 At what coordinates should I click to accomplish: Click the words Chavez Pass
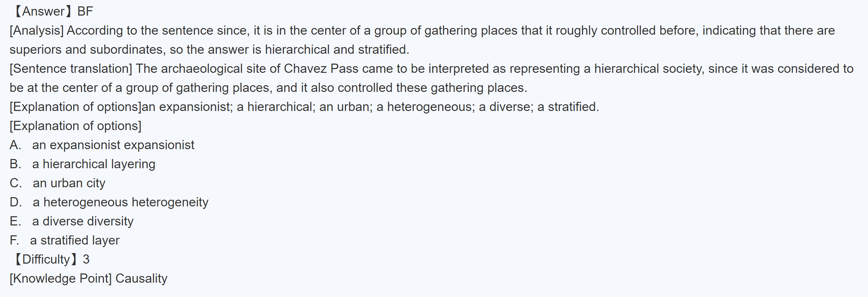(x=321, y=69)
